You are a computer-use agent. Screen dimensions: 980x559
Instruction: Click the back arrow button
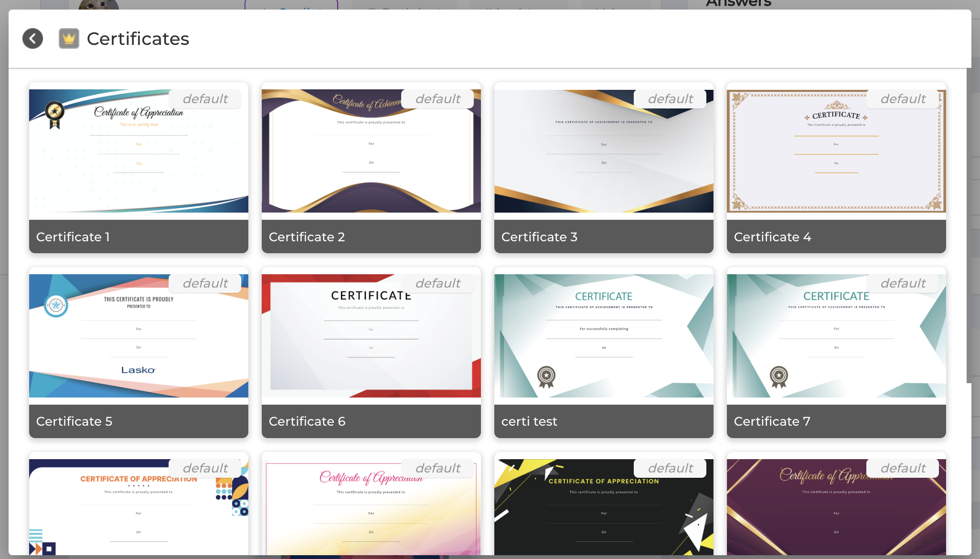(32, 39)
